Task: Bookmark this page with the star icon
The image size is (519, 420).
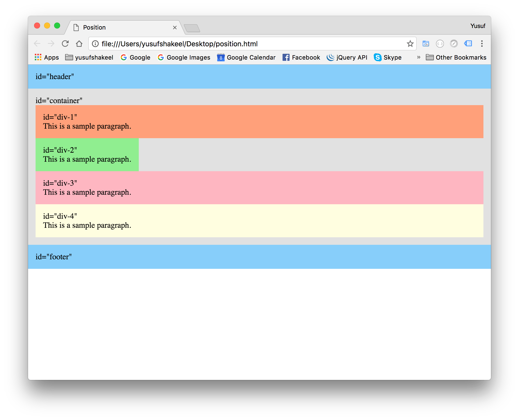Action: point(410,44)
